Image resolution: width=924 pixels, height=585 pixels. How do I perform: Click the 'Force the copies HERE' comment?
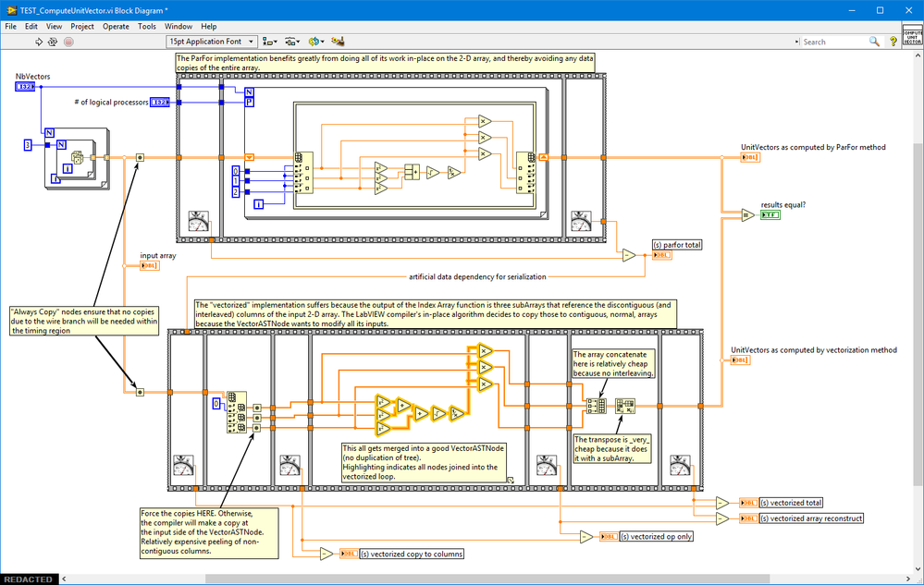click(x=209, y=532)
